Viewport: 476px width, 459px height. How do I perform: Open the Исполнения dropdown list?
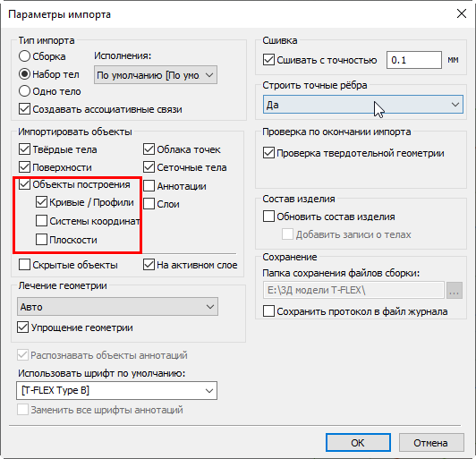coord(156,75)
